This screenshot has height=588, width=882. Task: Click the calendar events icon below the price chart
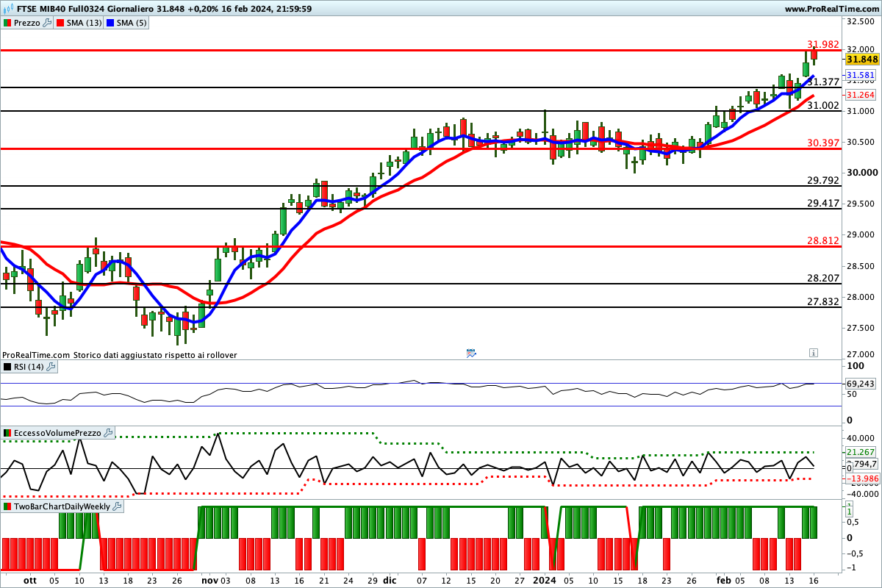[x=471, y=354]
